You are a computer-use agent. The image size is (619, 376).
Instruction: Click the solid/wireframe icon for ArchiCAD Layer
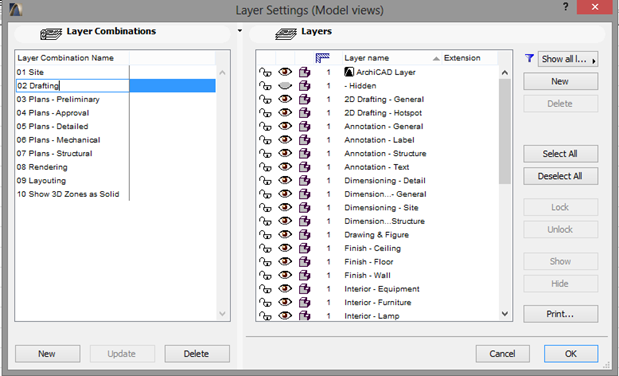coord(304,72)
